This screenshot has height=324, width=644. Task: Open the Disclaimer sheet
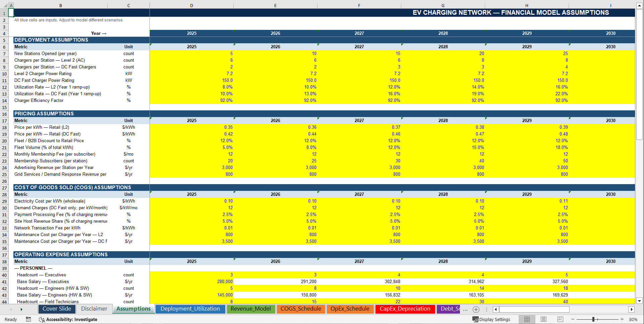point(94,309)
